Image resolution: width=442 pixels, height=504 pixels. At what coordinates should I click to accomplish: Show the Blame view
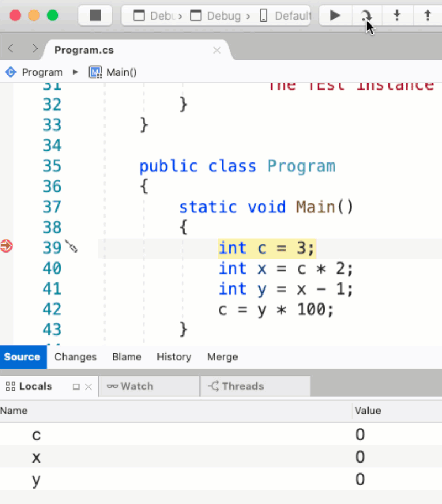coord(127,357)
